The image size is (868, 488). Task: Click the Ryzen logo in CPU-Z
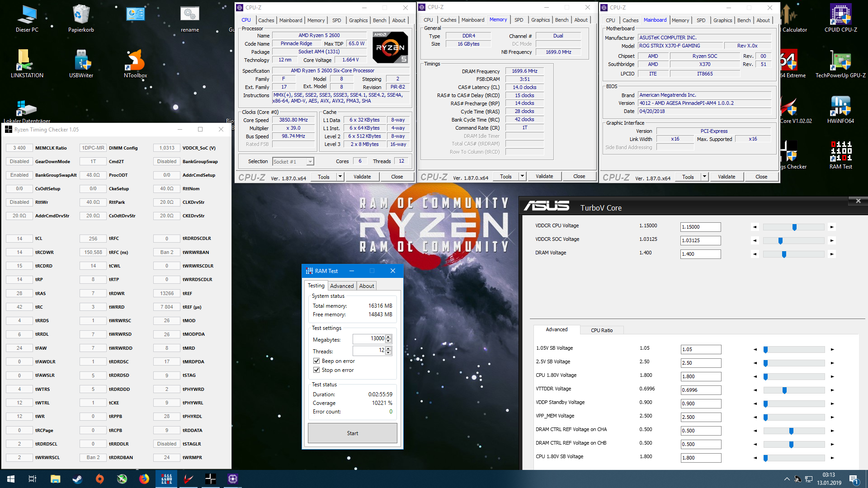click(x=391, y=47)
